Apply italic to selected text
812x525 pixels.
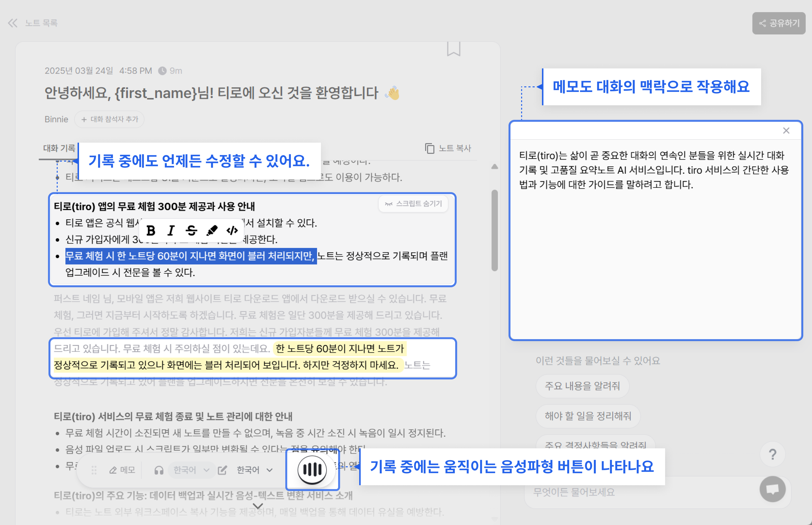pyautogui.click(x=171, y=231)
